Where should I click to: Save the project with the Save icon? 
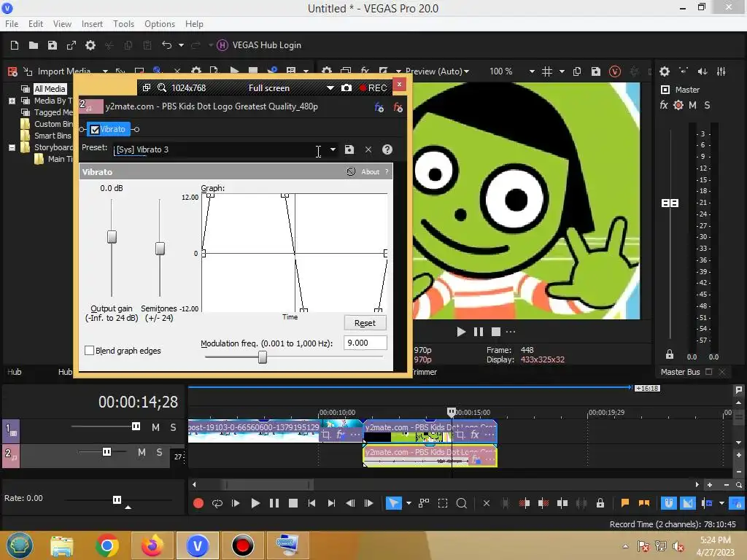click(53, 45)
